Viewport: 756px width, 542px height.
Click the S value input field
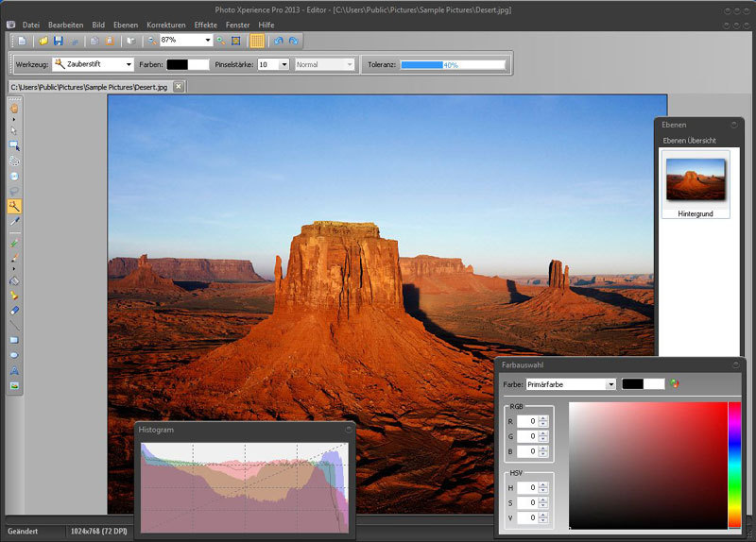[527, 502]
